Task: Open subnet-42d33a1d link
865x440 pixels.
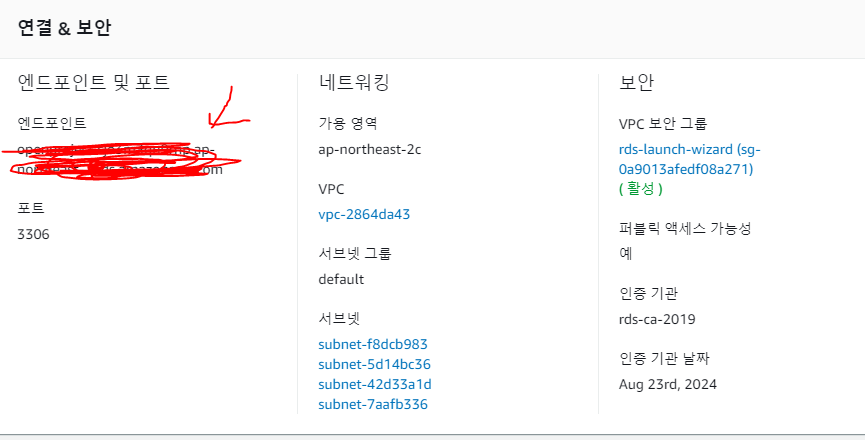Action: pos(375,384)
